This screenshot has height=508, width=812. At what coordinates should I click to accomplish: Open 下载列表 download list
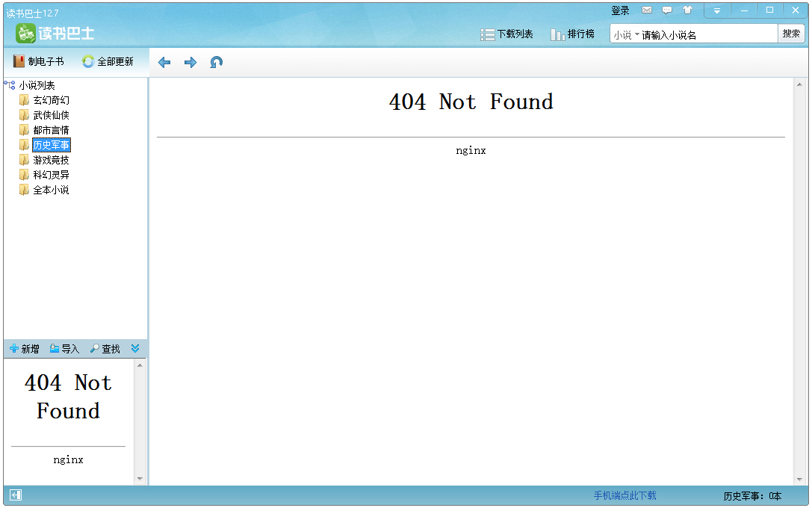point(506,34)
